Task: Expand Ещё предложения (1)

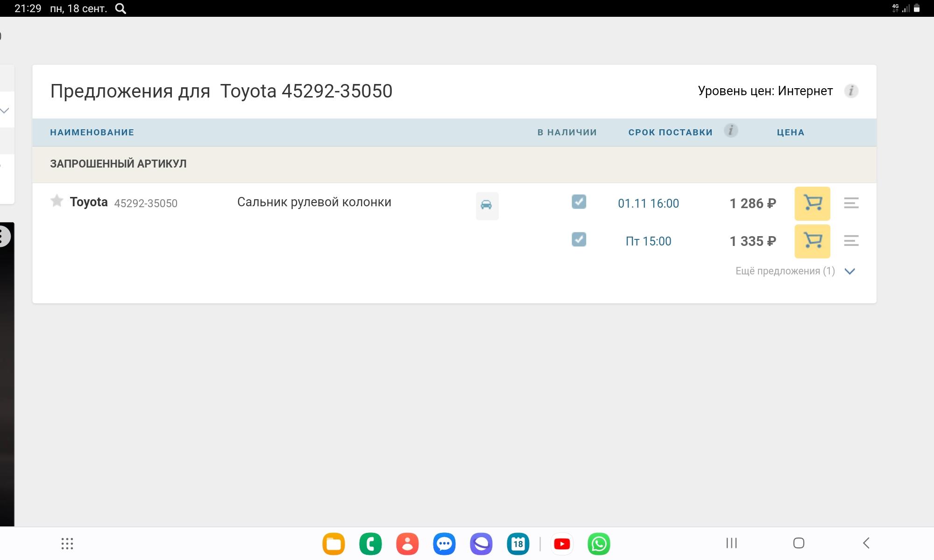Action: [x=795, y=271]
